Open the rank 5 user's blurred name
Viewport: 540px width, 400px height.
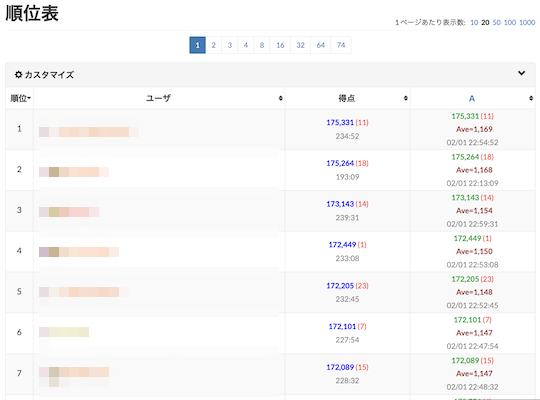(x=84, y=292)
